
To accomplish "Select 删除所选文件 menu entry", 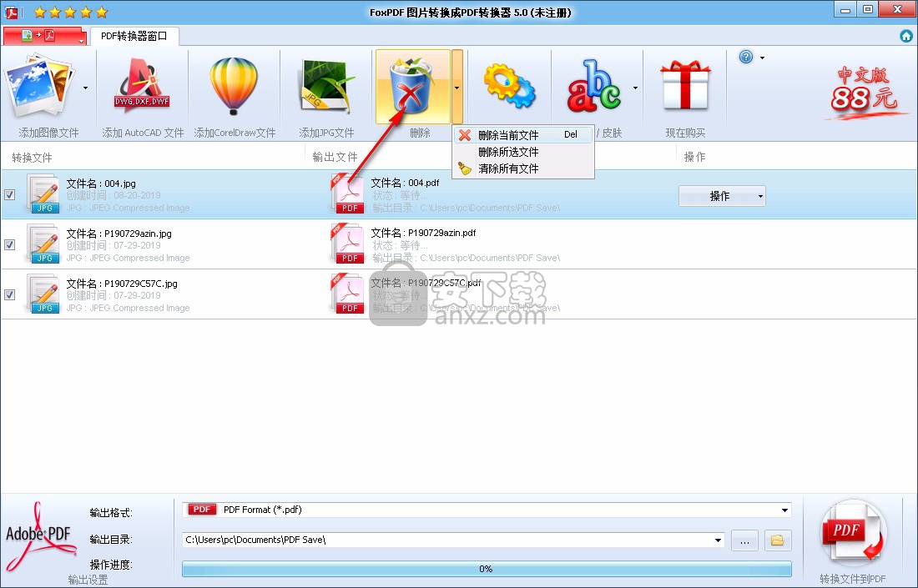I will [523, 152].
